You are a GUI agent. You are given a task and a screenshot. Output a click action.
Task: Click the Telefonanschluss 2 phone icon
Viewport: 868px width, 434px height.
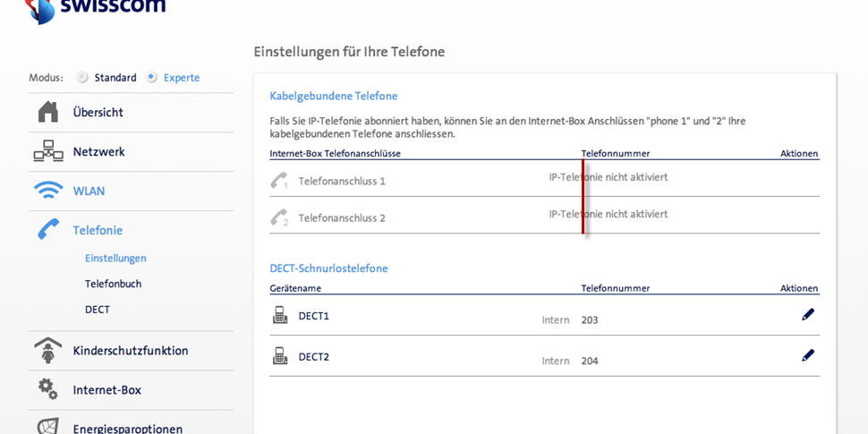click(x=279, y=217)
